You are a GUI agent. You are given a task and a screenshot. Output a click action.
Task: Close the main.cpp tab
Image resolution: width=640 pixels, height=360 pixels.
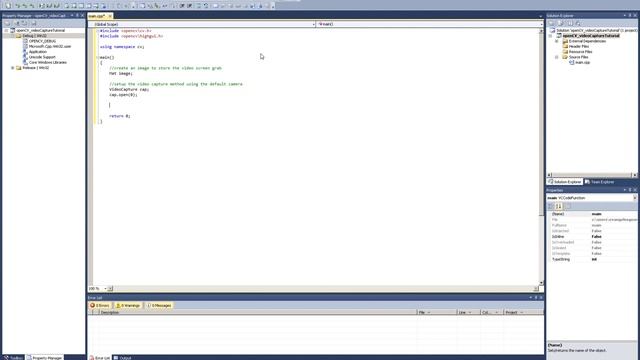[x=110, y=16]
